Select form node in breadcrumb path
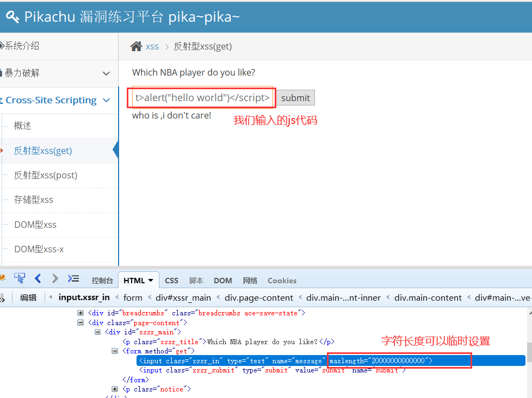The height and width of the screenshot is (398, 532). pyautogui.click(x=133, y=297)
